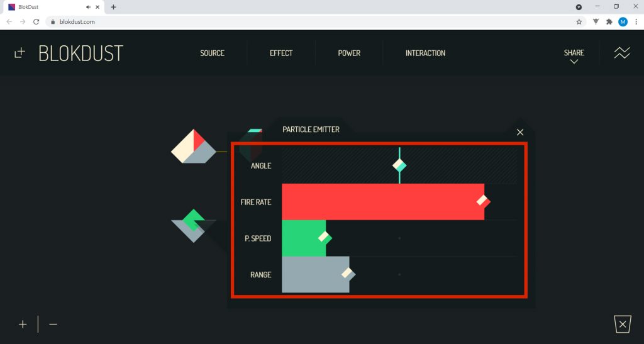Select the green and grey block

click(193, 226)
